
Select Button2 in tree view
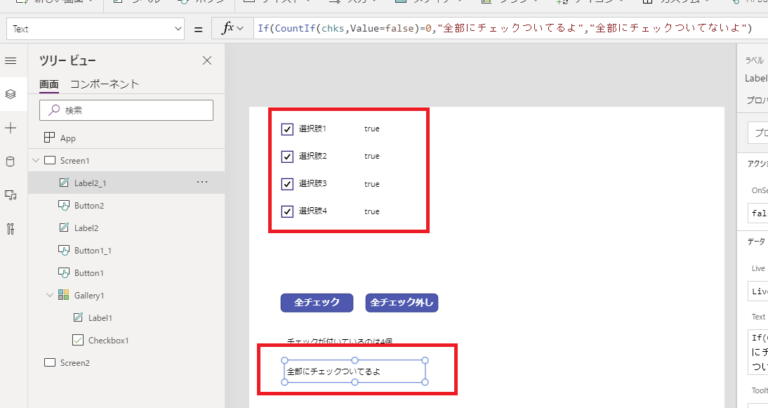pyautogui.click(x=126, y=205)
